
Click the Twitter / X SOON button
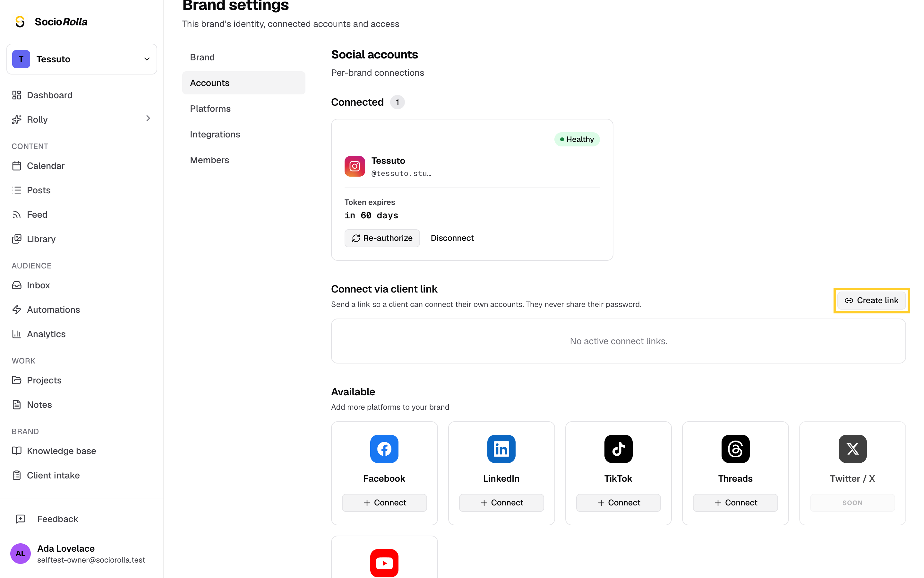pos(852,503)
